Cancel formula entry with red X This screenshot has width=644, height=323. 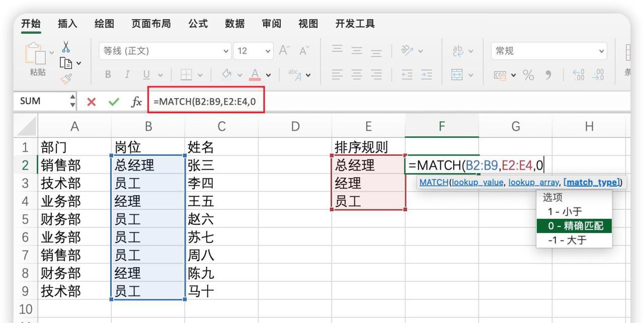pos(92,102)
